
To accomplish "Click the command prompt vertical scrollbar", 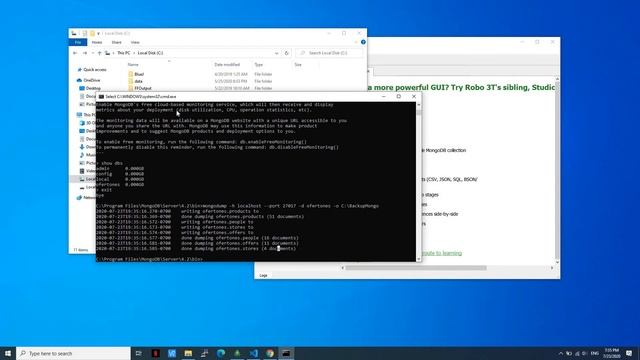I will (x=418, y=182).
